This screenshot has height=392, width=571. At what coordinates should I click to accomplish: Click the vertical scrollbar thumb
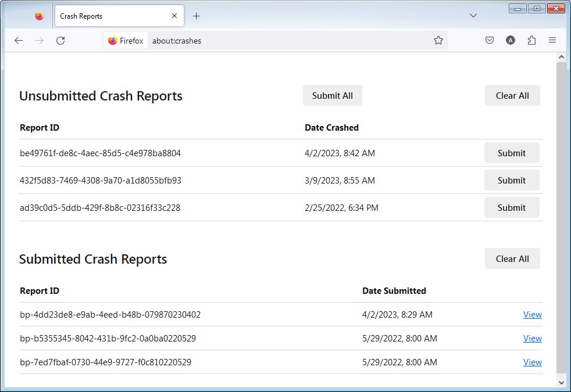(561, 217)
